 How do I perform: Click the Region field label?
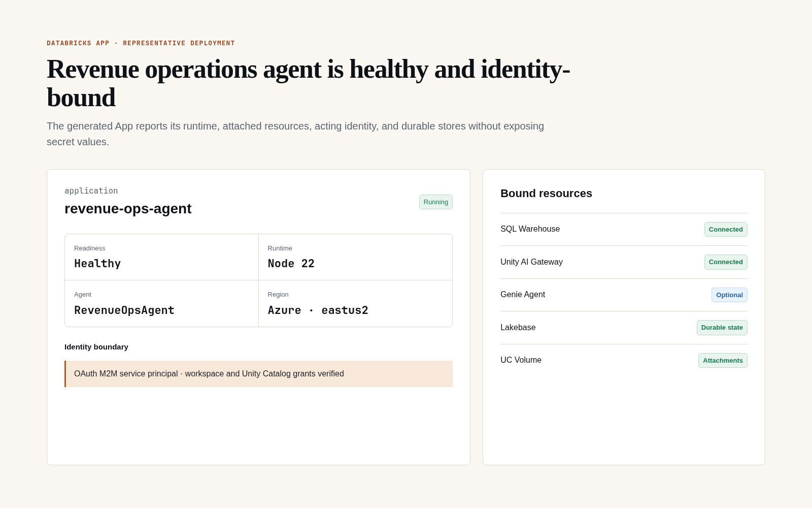pos(278,295)
